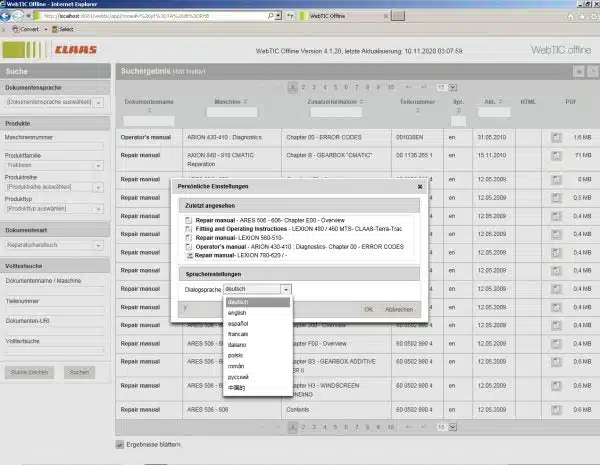Click the Maschinennummer input field
600x465 pixels.
click(54, 145)
